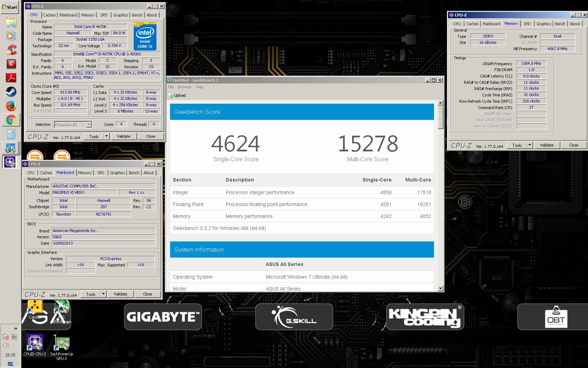Open Tools dropdown arrow in the Mainboard window

pos(103,294)
